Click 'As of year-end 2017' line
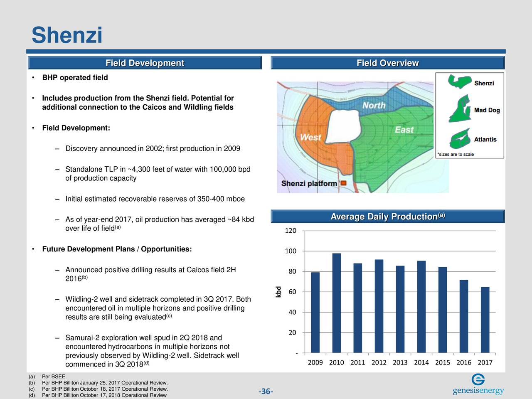 point(160,224)
